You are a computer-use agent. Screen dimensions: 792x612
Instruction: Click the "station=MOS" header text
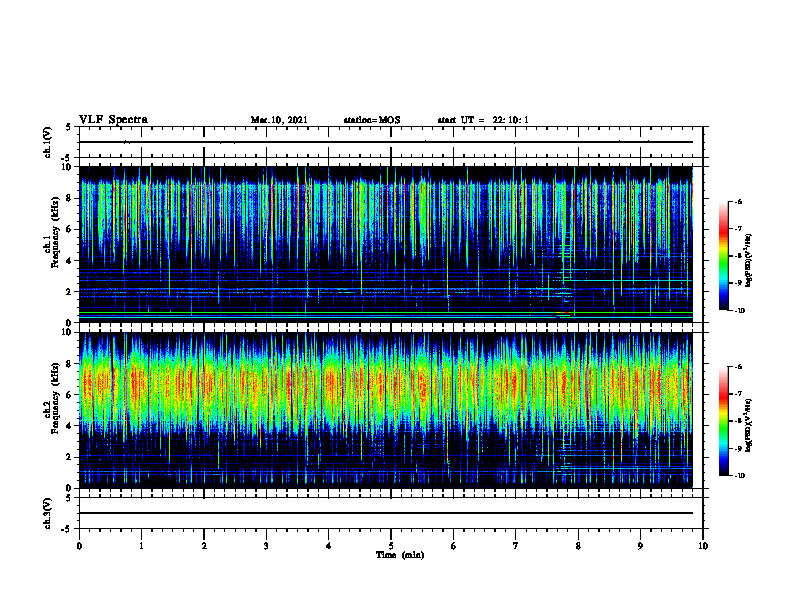tap(372, 120)
